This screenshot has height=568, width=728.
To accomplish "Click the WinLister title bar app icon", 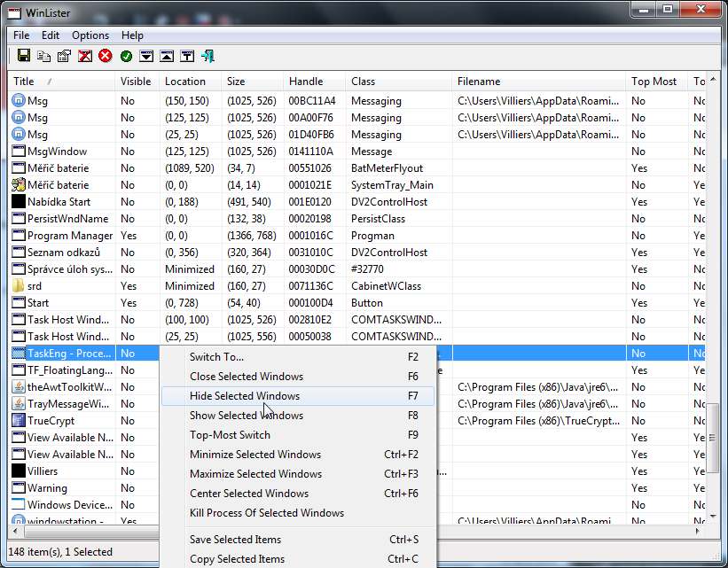I will (13, 13).
